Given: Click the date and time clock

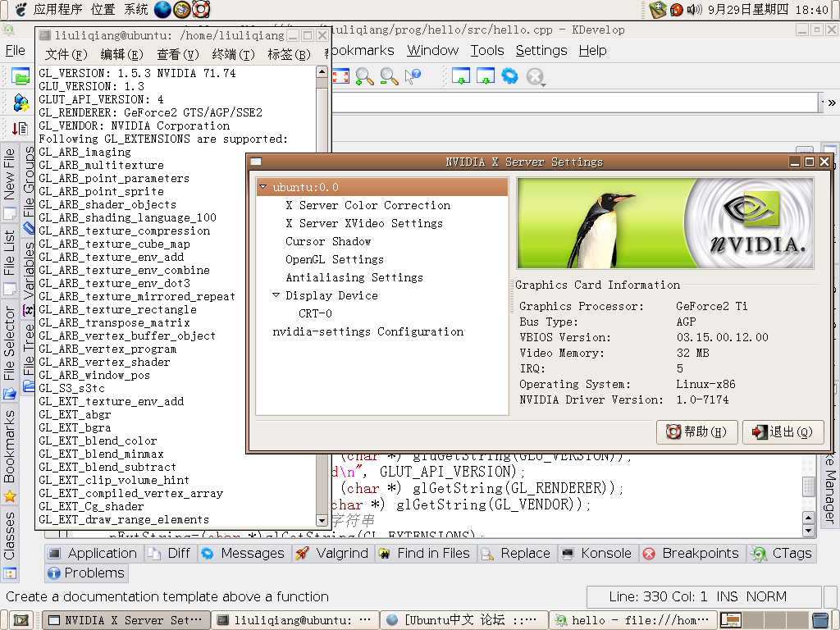Looking at the screenshot, I should point(768,10).
